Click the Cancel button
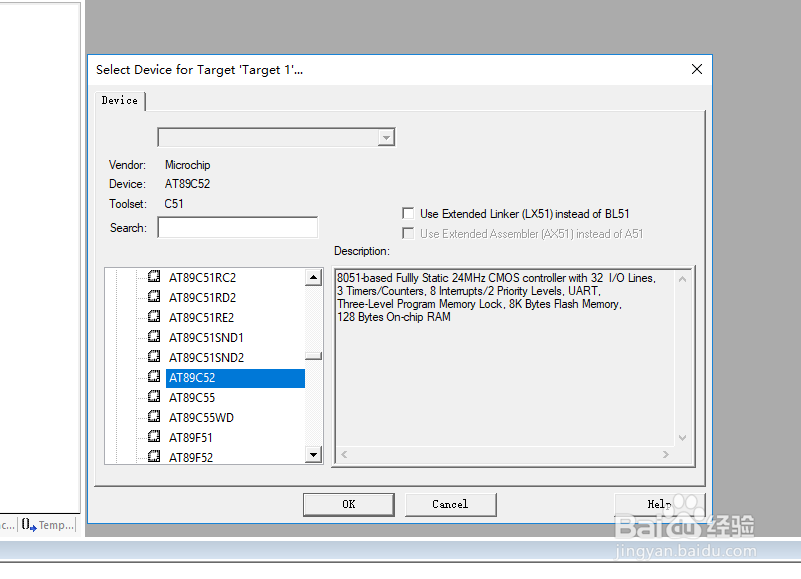Screen dimensions: 801x579 [450, 504]
